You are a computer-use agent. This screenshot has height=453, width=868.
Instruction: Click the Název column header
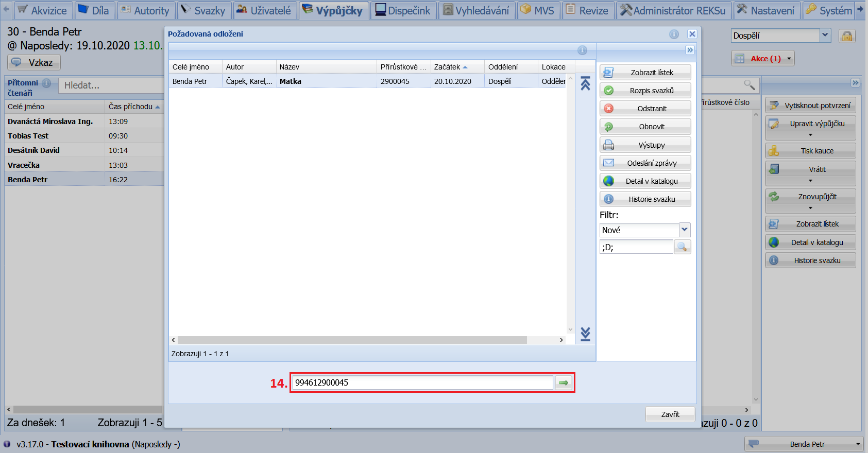coord(326,67)
